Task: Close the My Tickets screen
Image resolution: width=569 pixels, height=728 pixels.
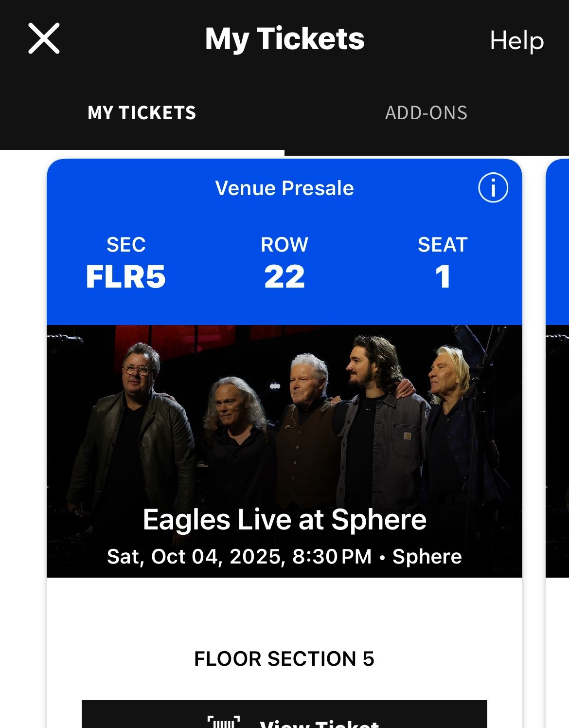Action: coord(44,38)
